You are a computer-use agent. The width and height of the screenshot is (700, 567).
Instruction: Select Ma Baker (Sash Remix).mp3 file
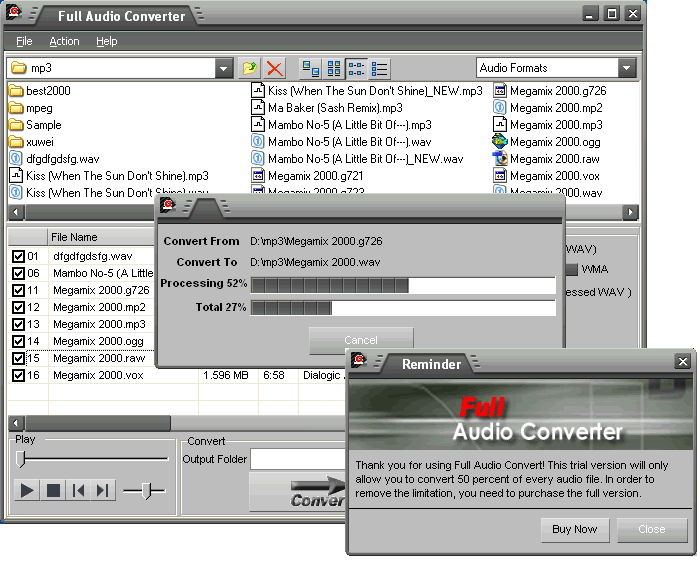pos(327,108)
